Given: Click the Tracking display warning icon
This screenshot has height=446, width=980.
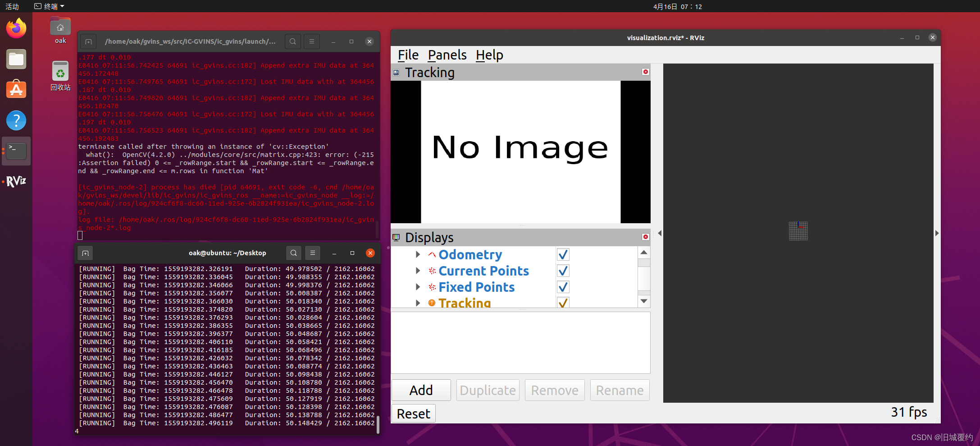Looking at the screenshot, I should (x=432, y=303).
